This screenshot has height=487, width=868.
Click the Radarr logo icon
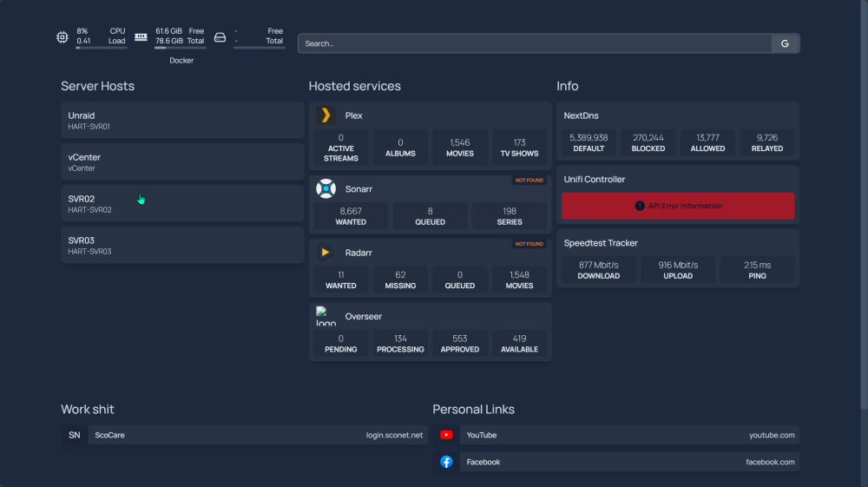pos(325,253)
